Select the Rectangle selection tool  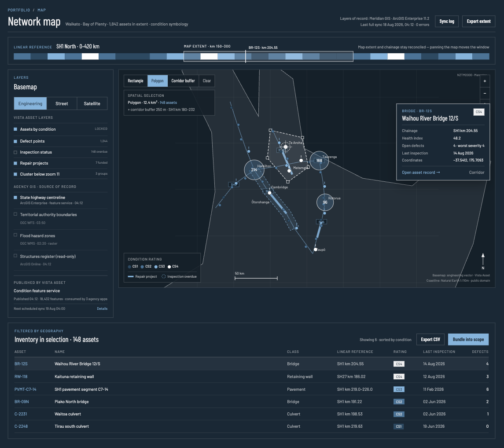click(135, 81)
